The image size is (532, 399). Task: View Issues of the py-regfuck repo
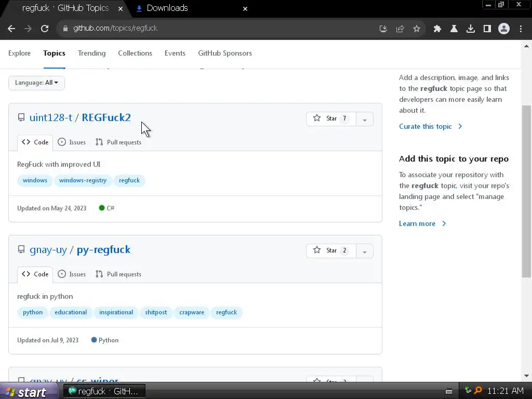72,274
